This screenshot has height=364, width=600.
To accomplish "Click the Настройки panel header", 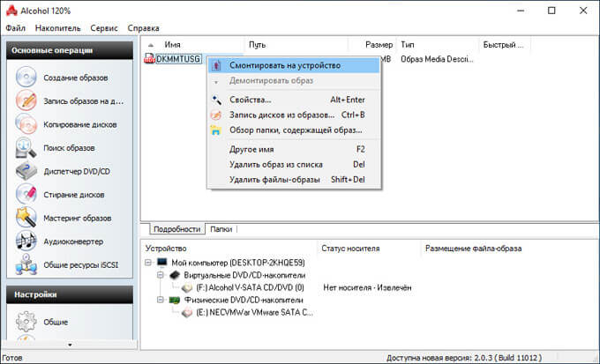I will [70, 294].
